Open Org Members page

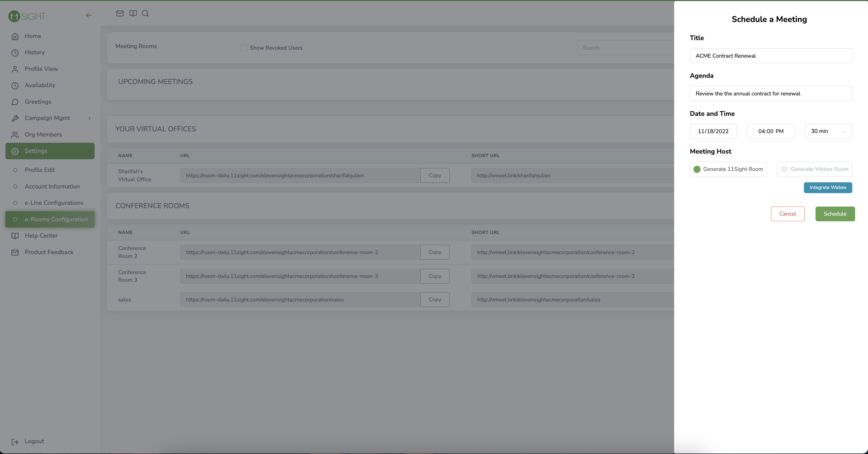[43, 134]
